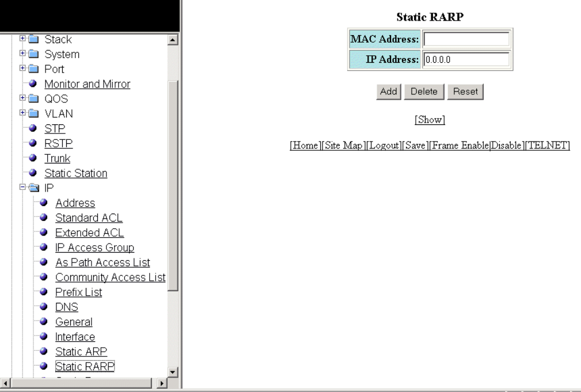Click the Add button
Viewport: 581px width, 392px height.
[x=388, y=92]
